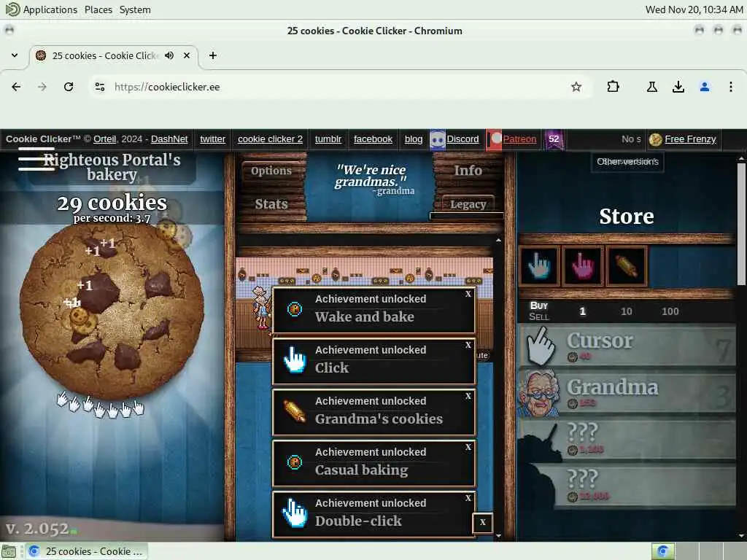Open the Orteil link
This screenshot has height=560, width=747.
(x=105, y=139)
